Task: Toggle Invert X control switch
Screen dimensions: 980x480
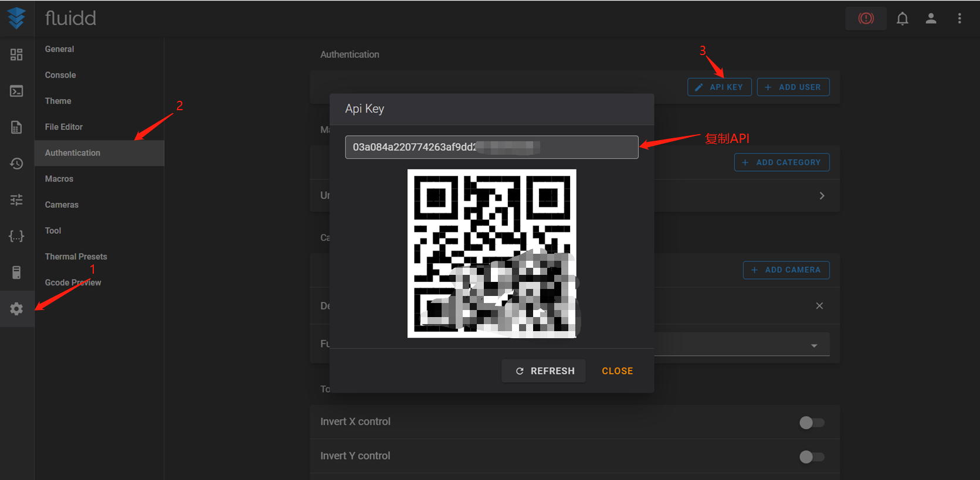Action: 812,423
